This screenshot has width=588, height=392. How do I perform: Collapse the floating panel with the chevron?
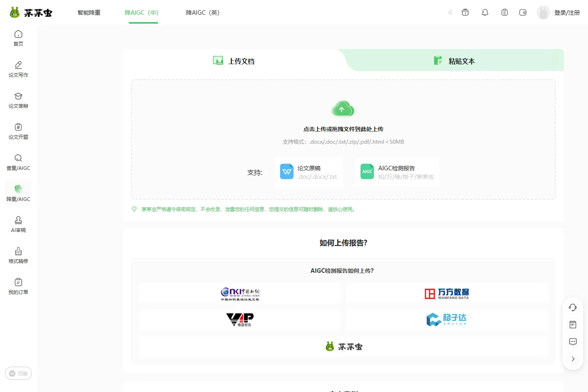573,359
